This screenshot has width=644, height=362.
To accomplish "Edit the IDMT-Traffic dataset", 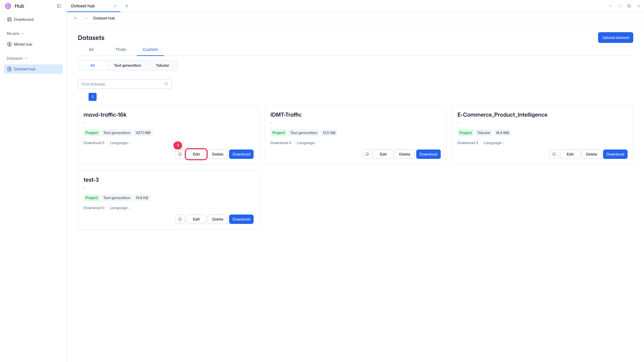I will tap(383, 154).
